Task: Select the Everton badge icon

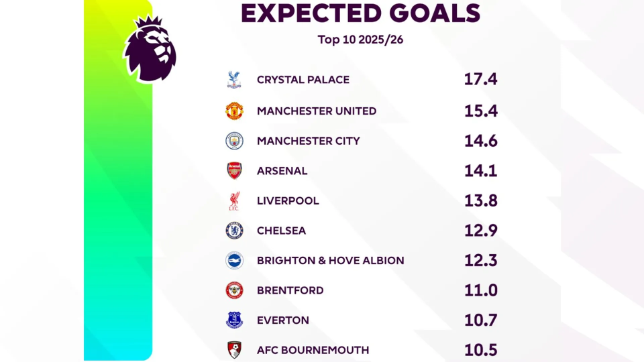Action: [x=234, y=320]
